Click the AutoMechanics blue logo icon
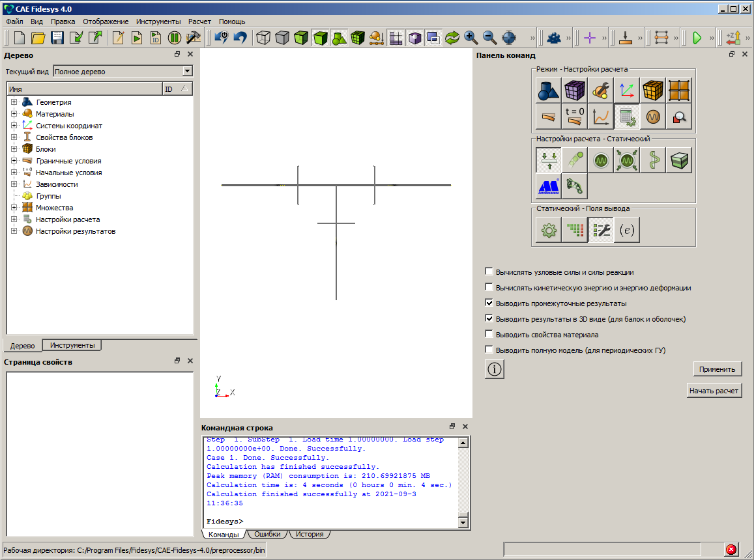This screenshot has height=560, width=754. coord(549,186)
